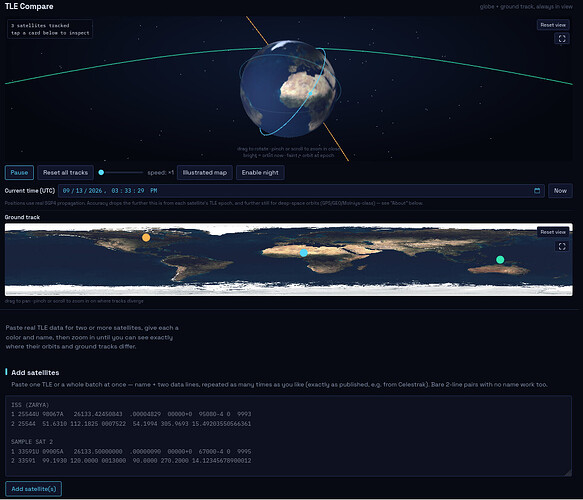This screenshot has height=500, width=583.
Task: Reset view on the ground track map
Action: (x=553, y=232)
